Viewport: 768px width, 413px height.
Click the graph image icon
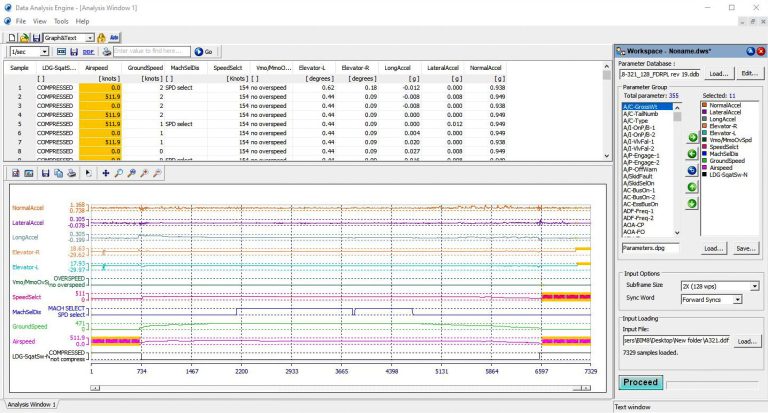click(x=29, y=173)
